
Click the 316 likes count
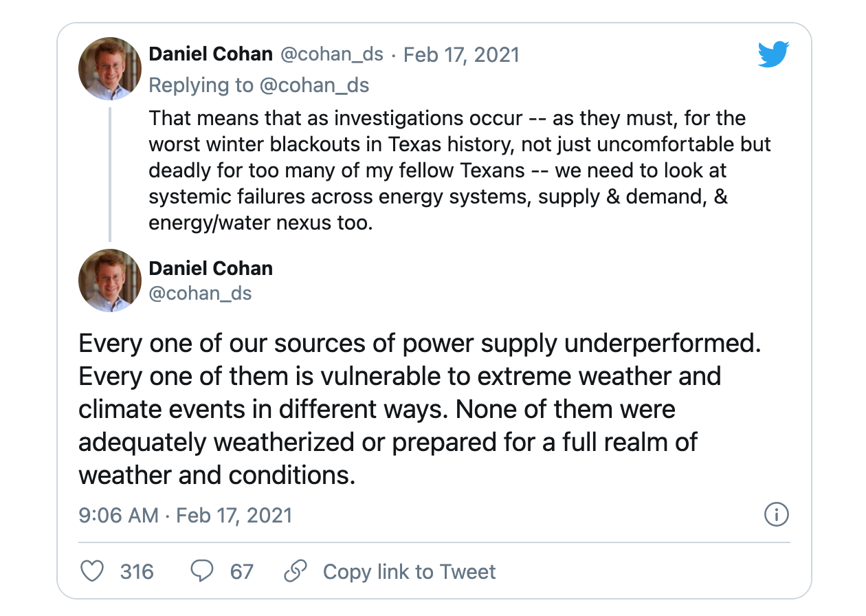tap(137, 571)
